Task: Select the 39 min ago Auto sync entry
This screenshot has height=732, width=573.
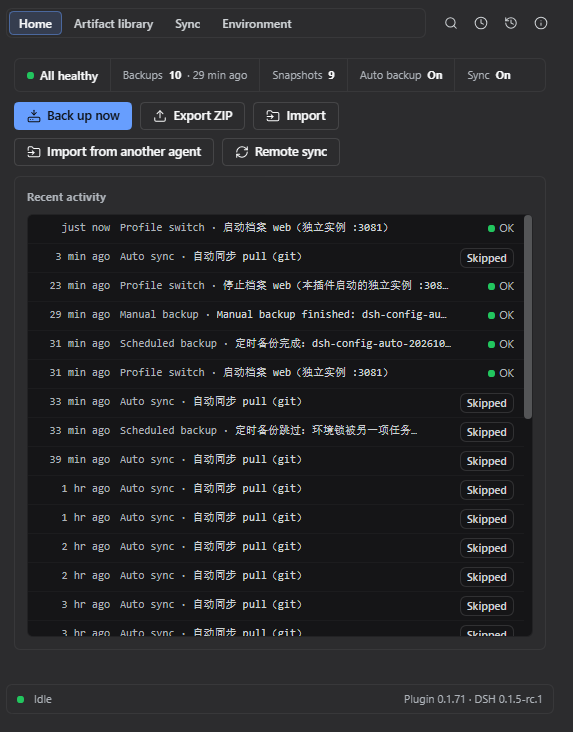Action: point(276,460)
